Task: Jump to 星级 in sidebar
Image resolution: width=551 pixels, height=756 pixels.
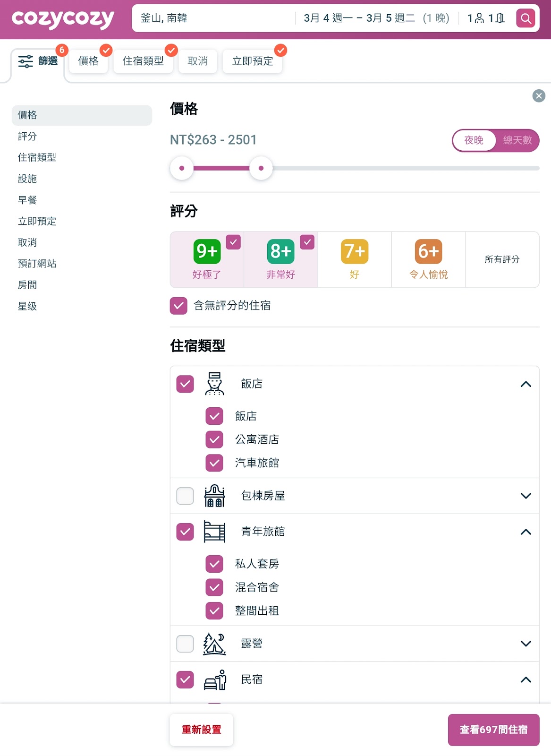Action: tap(27, 306)
